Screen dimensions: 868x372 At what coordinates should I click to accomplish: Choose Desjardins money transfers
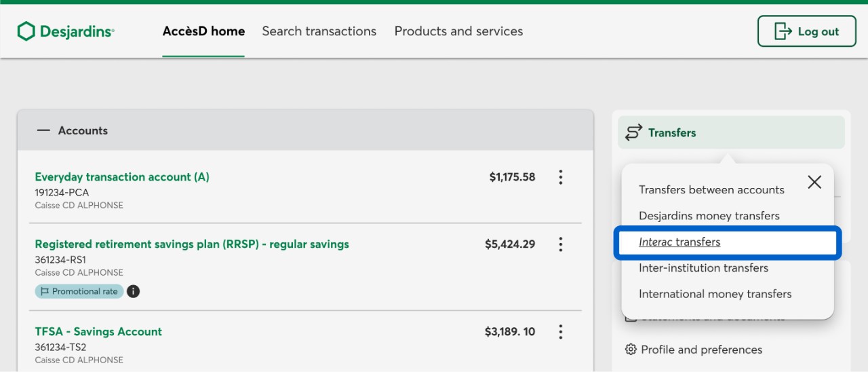(709, 216)
